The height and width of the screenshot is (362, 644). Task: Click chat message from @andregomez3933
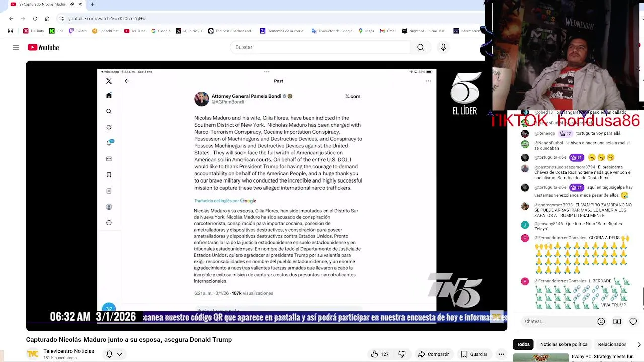pos(578,210)
